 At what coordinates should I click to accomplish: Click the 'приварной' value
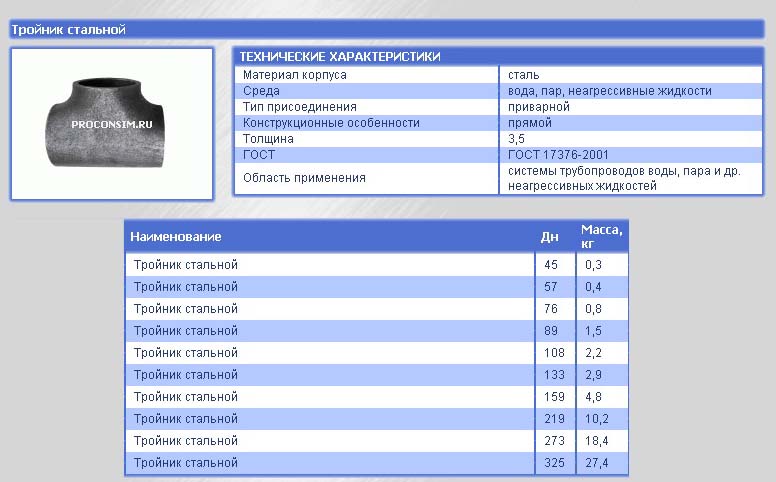pos(539,107)
